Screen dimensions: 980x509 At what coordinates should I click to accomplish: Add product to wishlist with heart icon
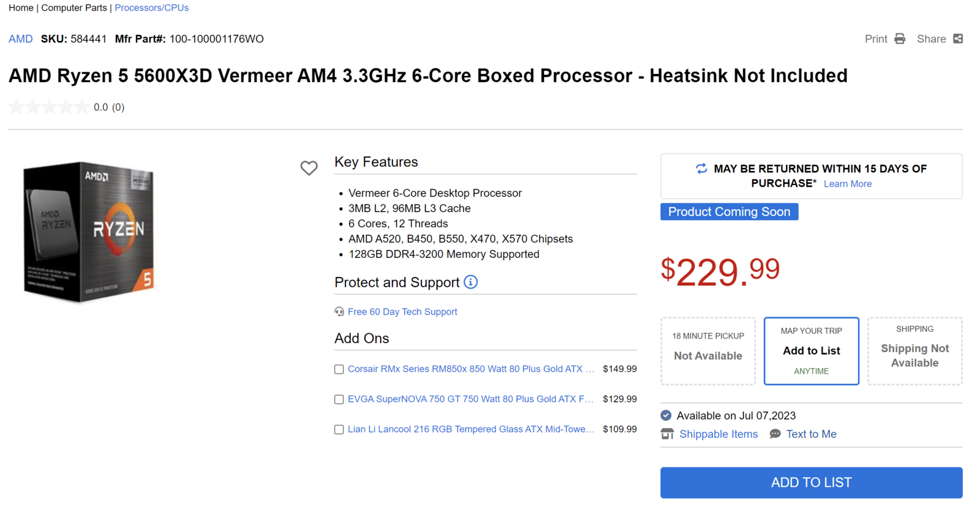click(309, 168)
